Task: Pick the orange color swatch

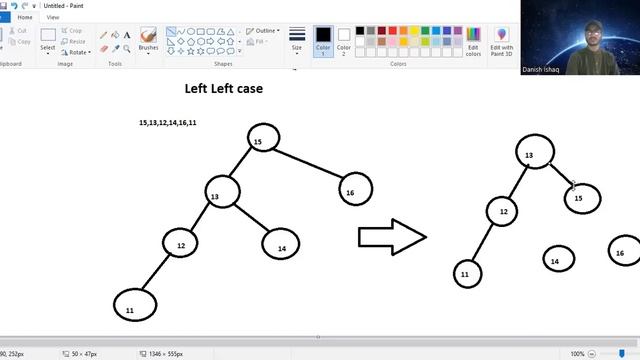Action: pyautogui.click(x=403, y=31)
